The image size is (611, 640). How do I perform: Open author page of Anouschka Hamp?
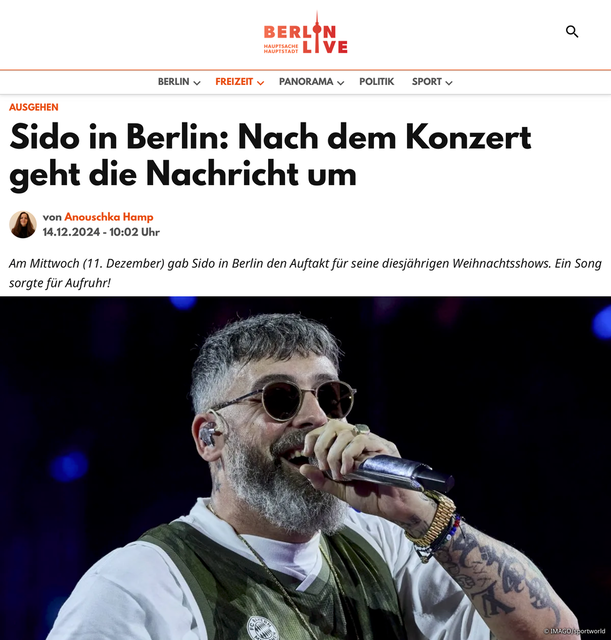click(x=109, y=217)
